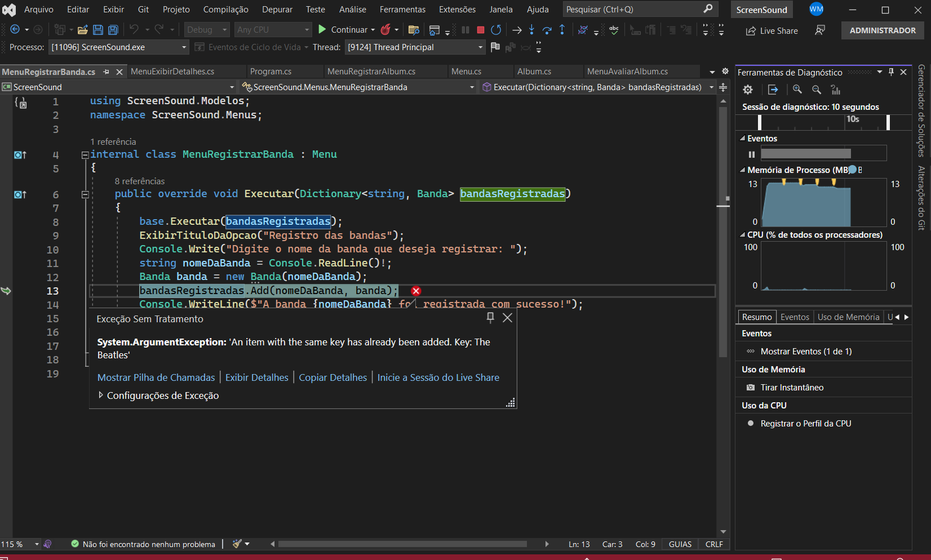Click the Tirar Instantâneo camera icon

pos(751,388)
